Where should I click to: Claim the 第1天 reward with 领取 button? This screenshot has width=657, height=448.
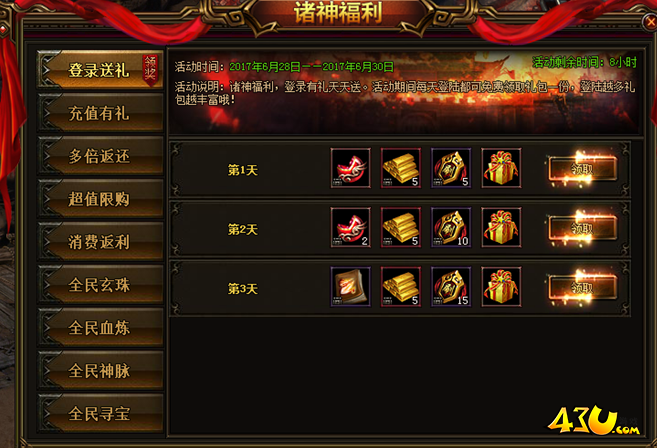[582, 168]
